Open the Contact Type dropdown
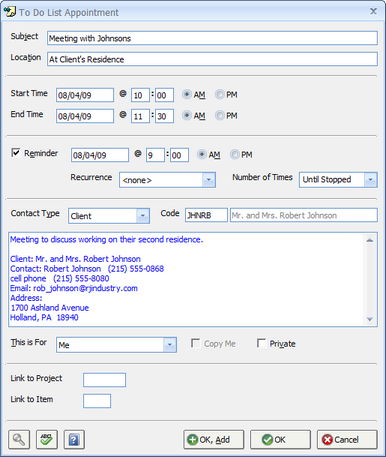Viewport: 386px width, 457px height. [x=143, y=216]
